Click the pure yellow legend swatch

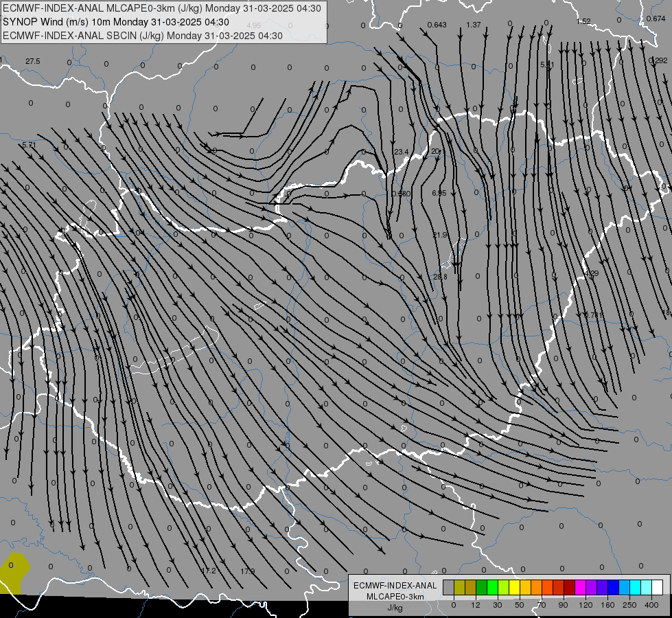point(515,588)
